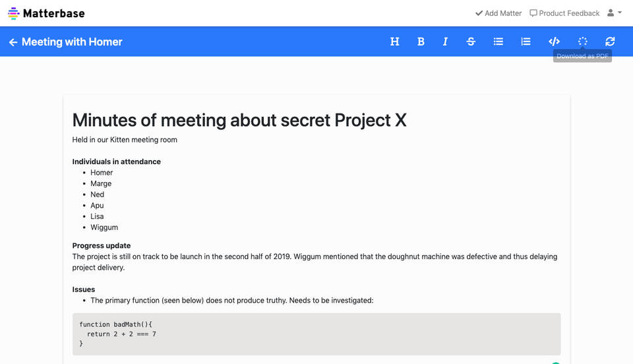Open the user account dropdown
Screen dimensions: 633x364
(614, 13)
